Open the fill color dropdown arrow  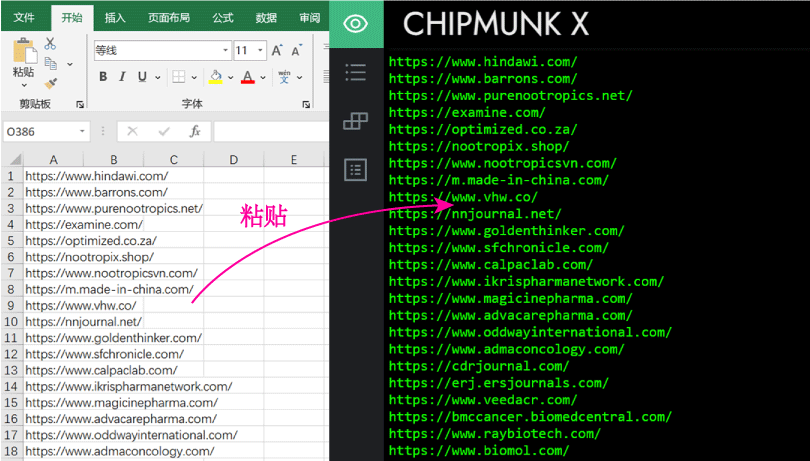click(230, 78)
